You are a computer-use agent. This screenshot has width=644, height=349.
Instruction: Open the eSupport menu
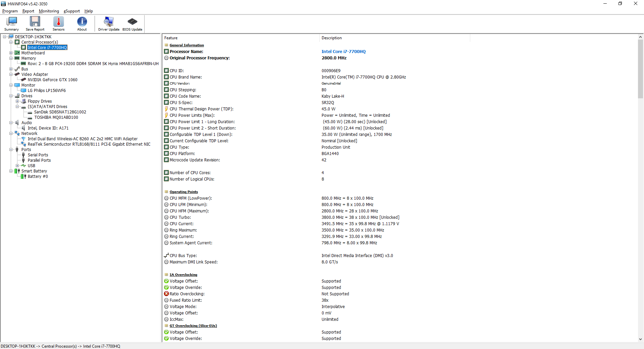point(72,11)
